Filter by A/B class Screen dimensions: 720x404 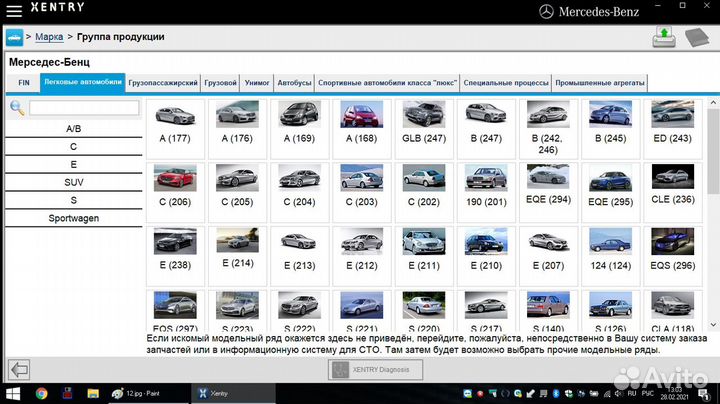[73, 129]
